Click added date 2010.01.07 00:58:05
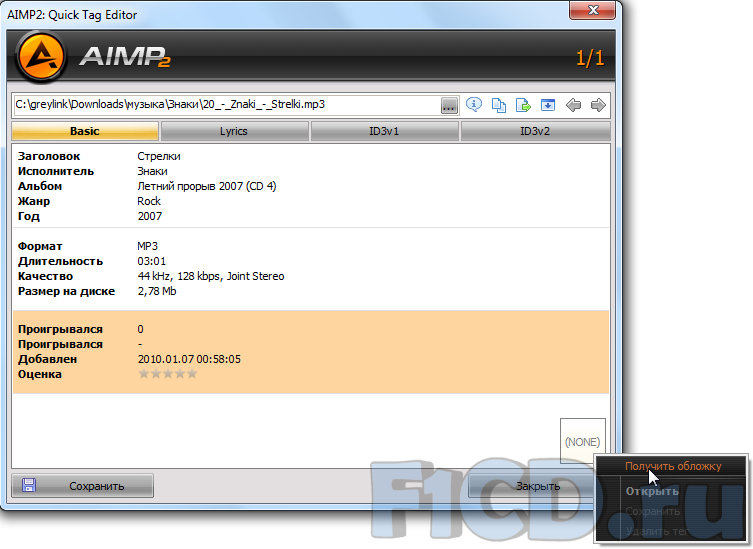 (189, 359)
